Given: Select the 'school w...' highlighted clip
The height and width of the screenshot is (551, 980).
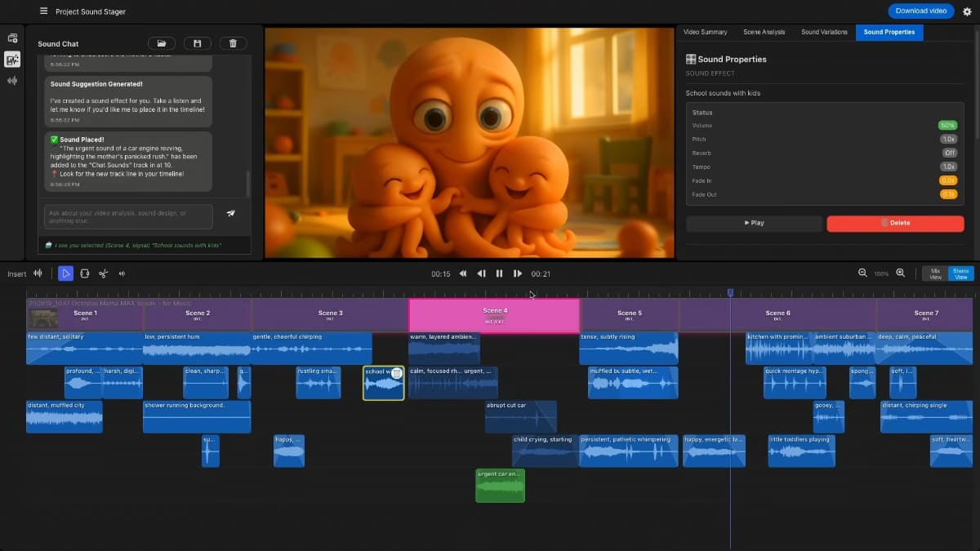Looking at the screenshot, I should 384,383.
